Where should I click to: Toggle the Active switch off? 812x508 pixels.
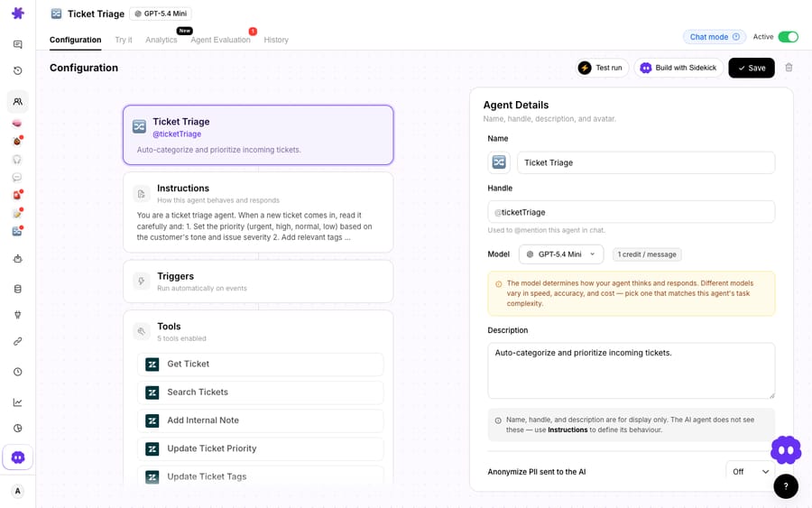pos(789,37)
